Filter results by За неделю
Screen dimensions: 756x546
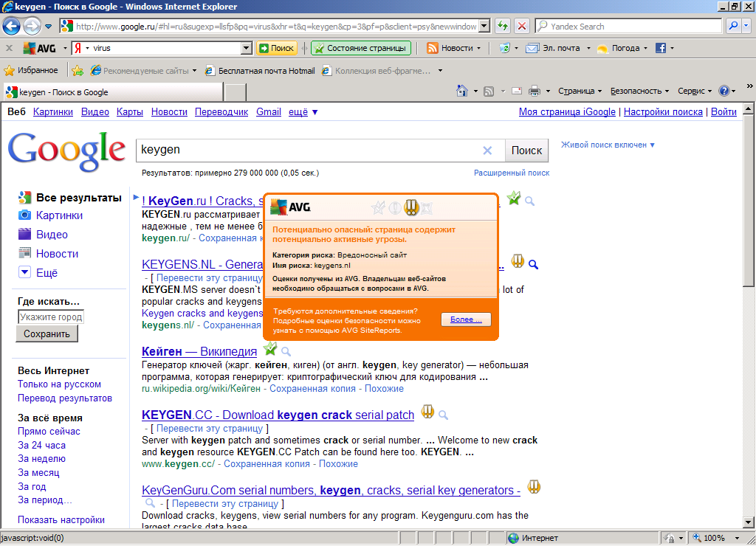click(x=41, y=459)
